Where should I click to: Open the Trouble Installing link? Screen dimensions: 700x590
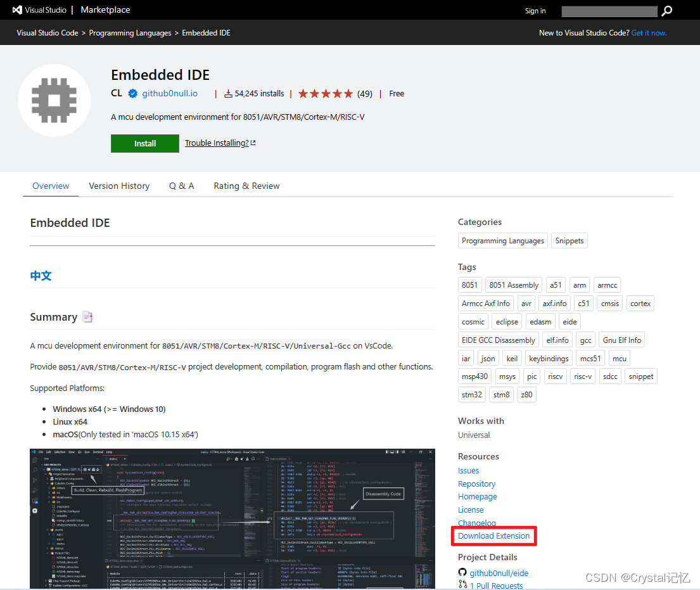(x=220, y=143)
